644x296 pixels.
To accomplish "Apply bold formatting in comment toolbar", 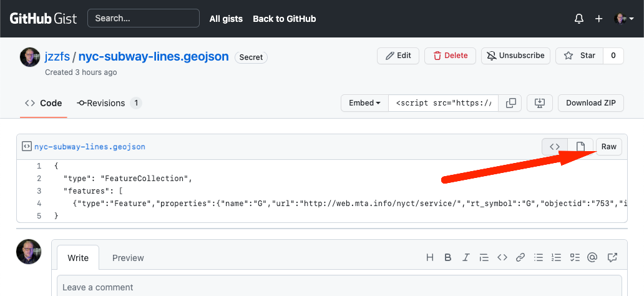I will coord(448,258).
